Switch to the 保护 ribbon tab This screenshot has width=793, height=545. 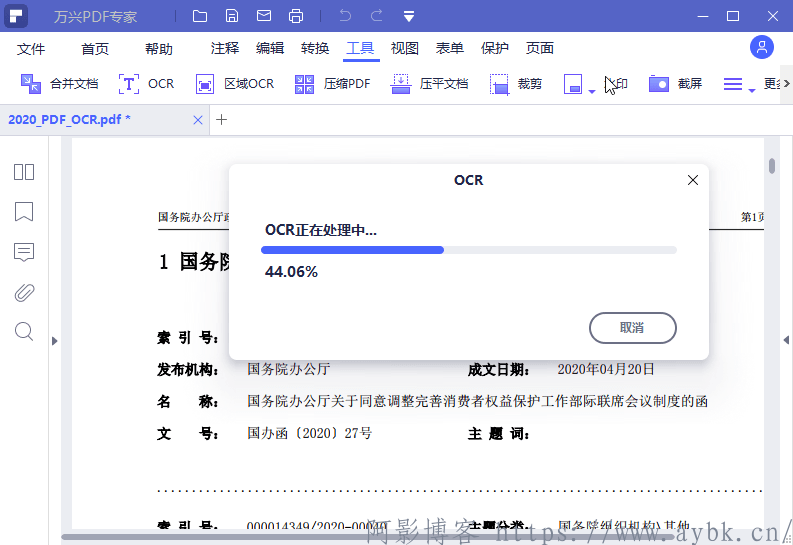495,48
